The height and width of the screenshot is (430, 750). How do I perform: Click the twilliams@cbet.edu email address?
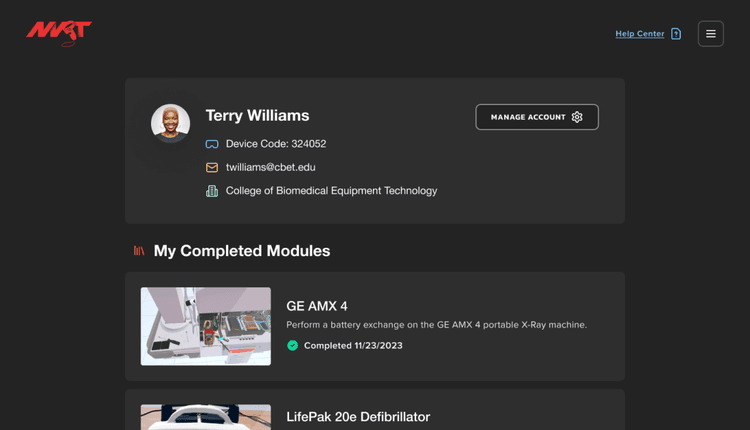tap(271, 167)
